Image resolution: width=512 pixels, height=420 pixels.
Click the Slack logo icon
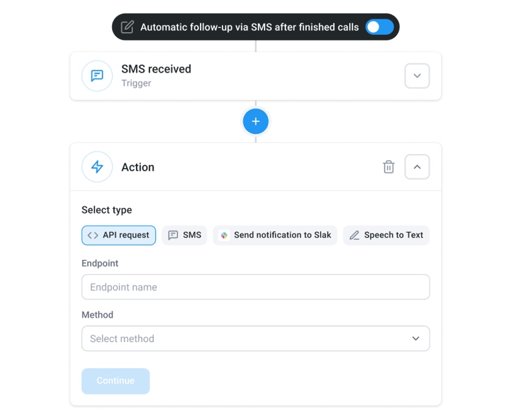[x=224, y=235]
